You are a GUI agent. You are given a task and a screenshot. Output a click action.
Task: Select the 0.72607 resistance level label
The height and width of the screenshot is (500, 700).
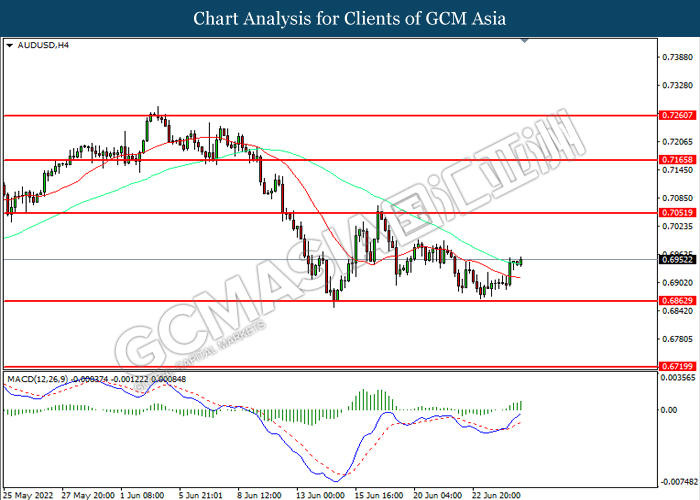pyautogui.click(x=678, y=116)
